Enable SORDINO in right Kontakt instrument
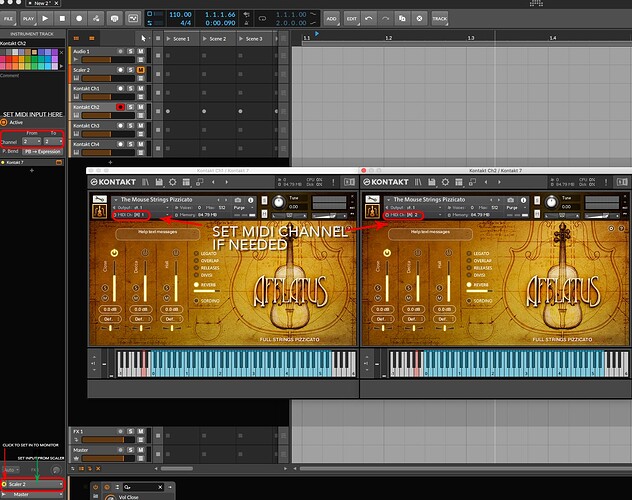This screenshot has width=632, height=500. coord(469,301)
